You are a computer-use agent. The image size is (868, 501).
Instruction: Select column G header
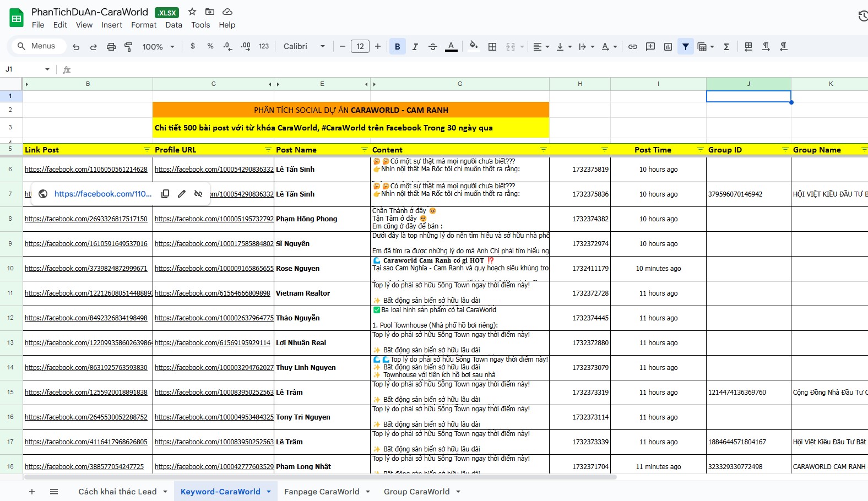pos(460,84)
